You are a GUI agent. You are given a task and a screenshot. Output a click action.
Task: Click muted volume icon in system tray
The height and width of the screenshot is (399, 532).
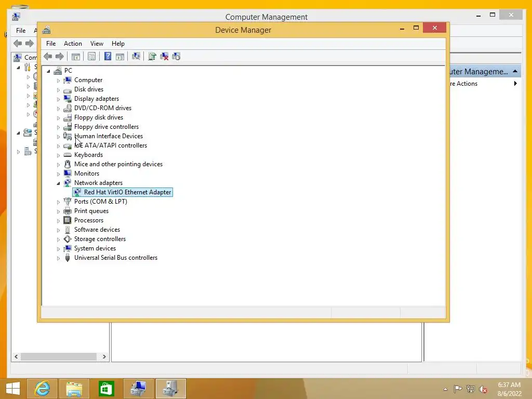tap(483, 389)
